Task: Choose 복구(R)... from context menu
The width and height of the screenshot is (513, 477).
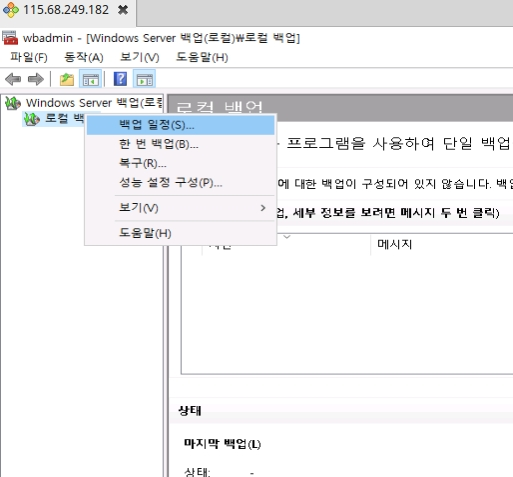Action: point(181,163)
